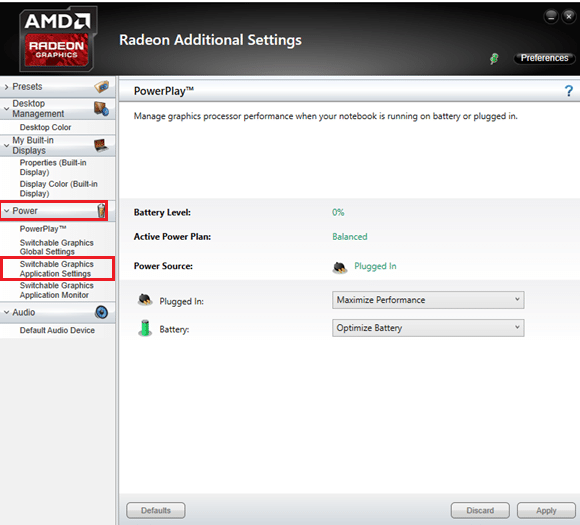Open the PowerPlay help question mark
The width and height of the screenshot is (580, 525).
(x=569, y=91)
